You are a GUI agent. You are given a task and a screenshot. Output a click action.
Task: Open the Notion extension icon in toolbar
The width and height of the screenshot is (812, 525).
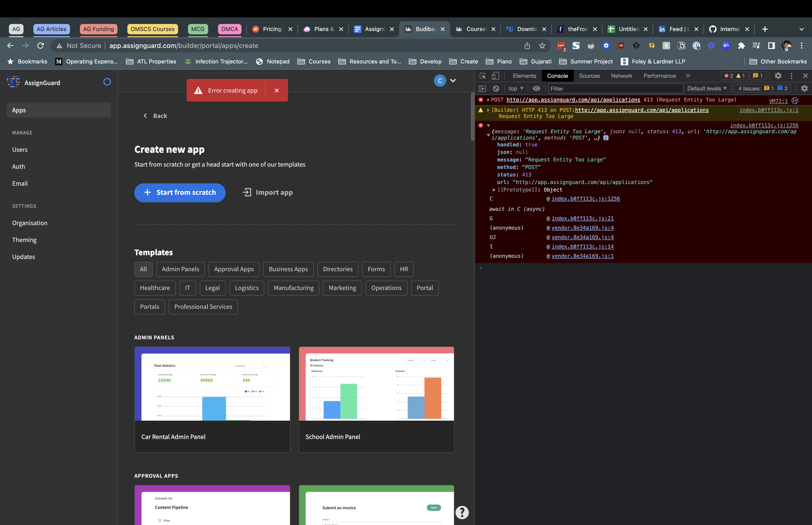coord(682,46)
